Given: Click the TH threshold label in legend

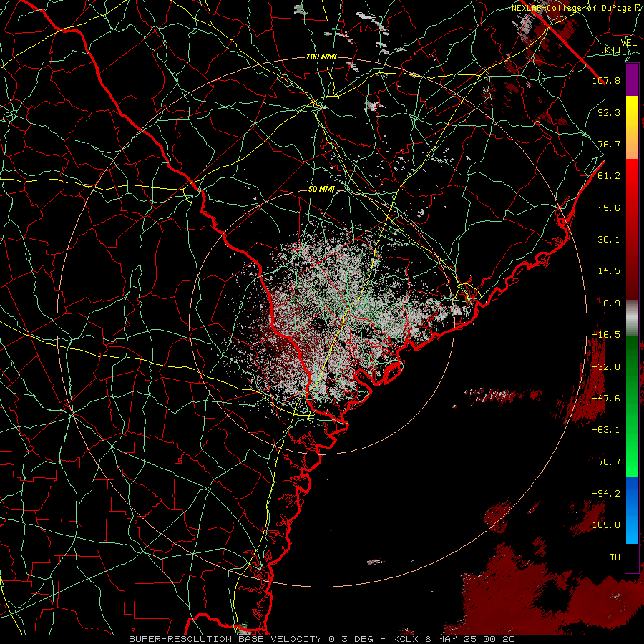Looking at the screenshot, I should (615, 557).
